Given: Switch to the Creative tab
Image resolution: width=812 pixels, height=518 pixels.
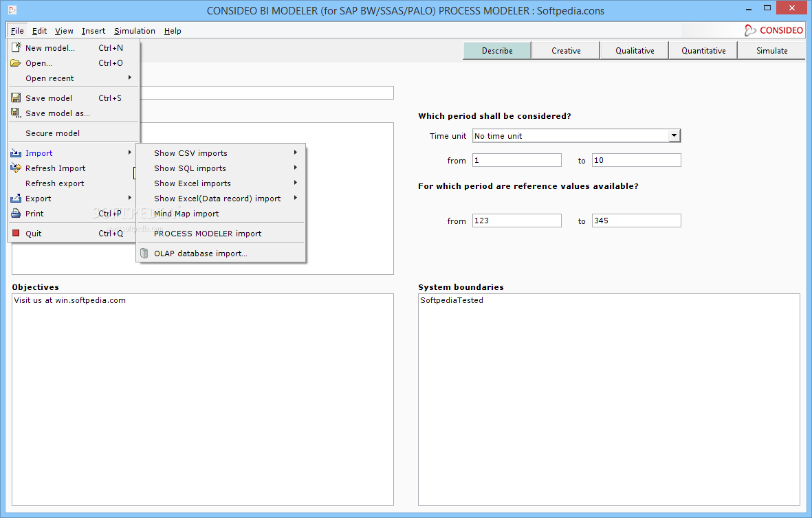Looking at the screenshot, I should click(x=566, y=51).
